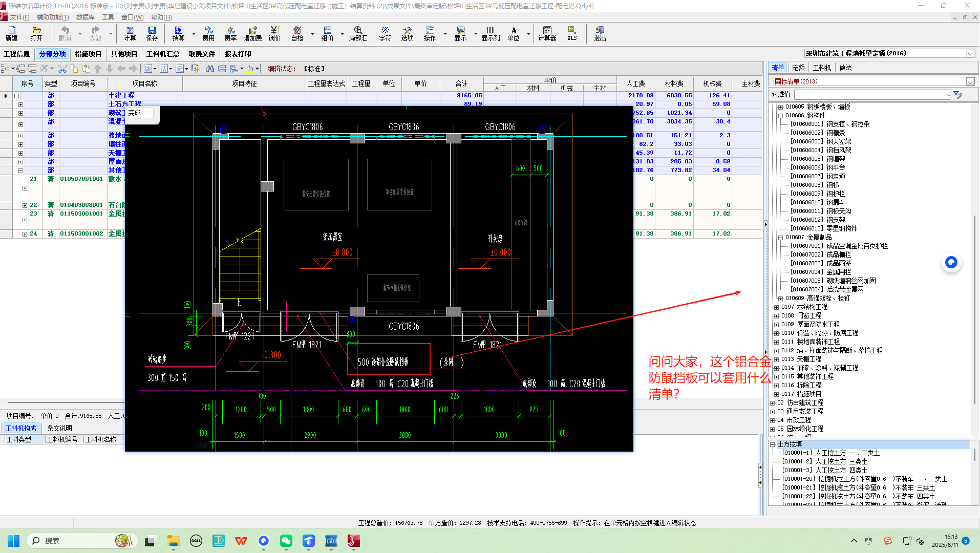Open the 过滤值 combo box arrow

(x=948, y=95)
